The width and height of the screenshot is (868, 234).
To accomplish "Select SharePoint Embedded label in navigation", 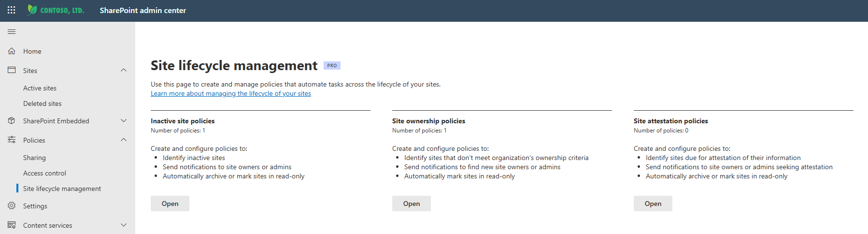I will (x=56, y=121).
